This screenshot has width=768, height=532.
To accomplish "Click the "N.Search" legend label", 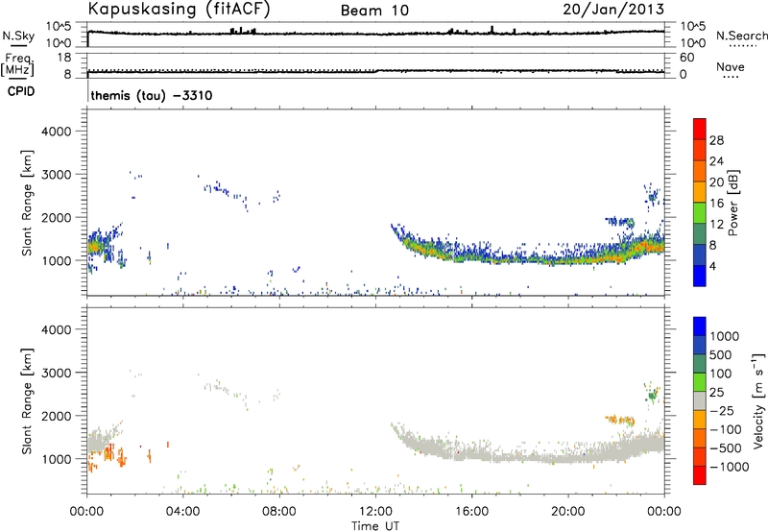I will (742, 36).
